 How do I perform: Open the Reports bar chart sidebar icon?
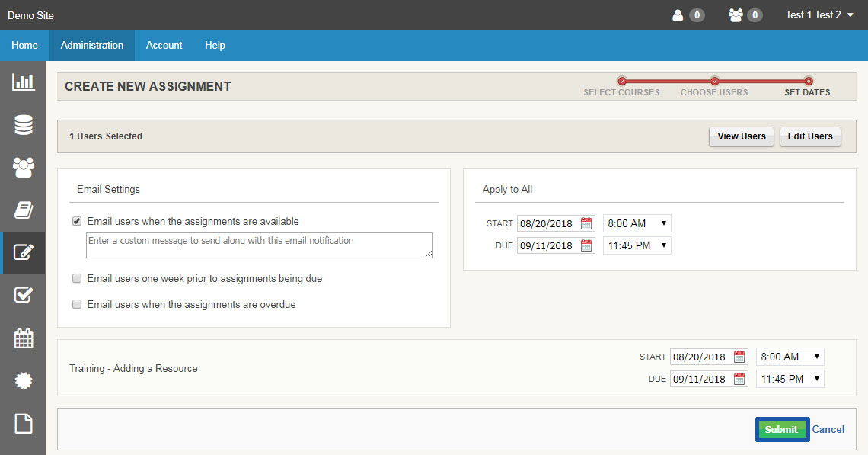(x=23, y=82)
